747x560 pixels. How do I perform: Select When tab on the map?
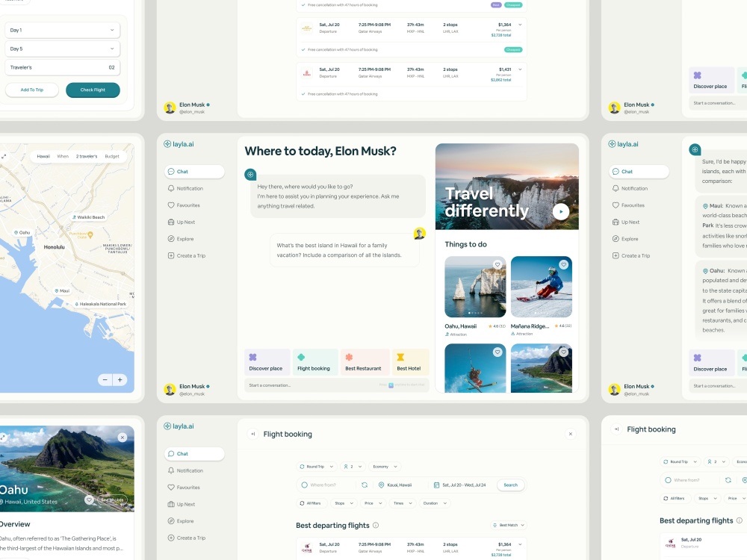pos(63,156)
